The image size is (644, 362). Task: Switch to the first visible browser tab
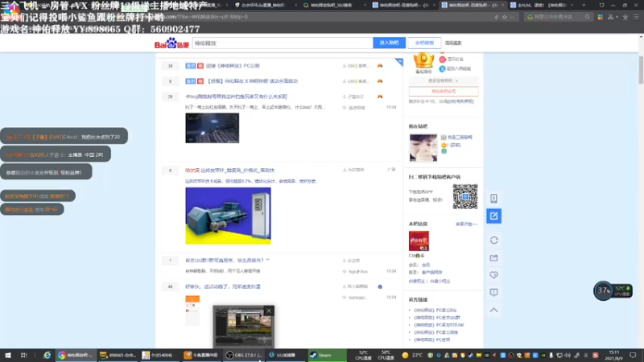click(198, 6)
